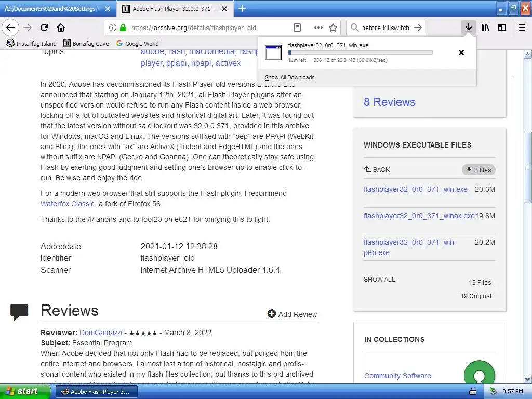Click the exe file icon in downloads panel
The image size is (532, 399).
[273, 52]
